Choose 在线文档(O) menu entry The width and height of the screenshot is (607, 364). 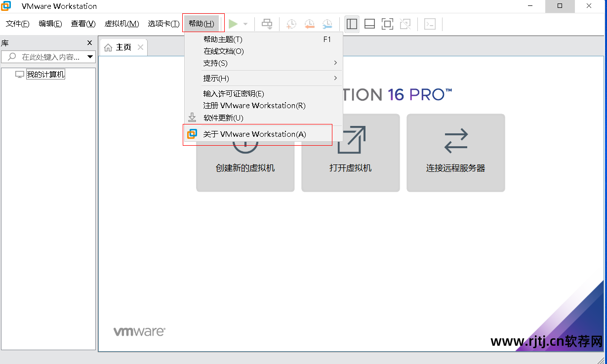point(263,51)
